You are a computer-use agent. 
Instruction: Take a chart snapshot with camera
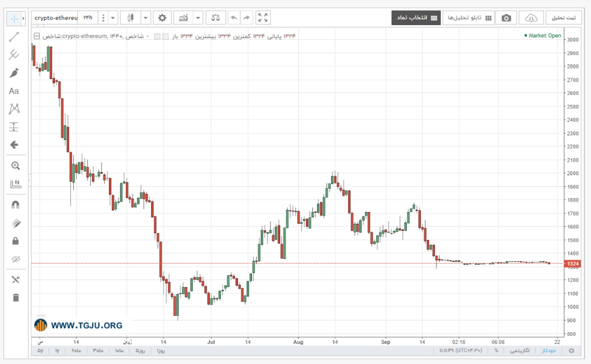tap(506, 18)
